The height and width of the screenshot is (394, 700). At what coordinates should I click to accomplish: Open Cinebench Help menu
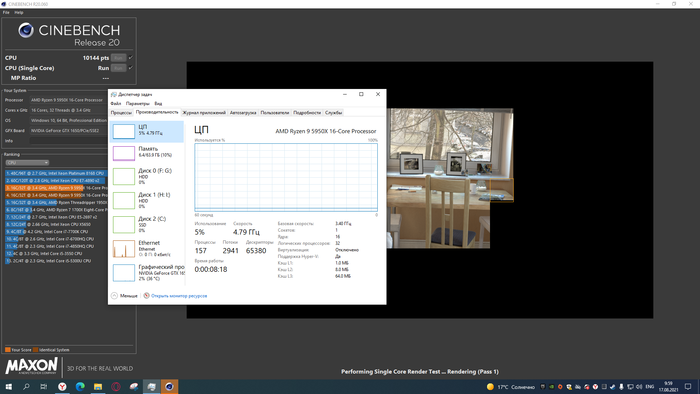(x=19, y=12)
